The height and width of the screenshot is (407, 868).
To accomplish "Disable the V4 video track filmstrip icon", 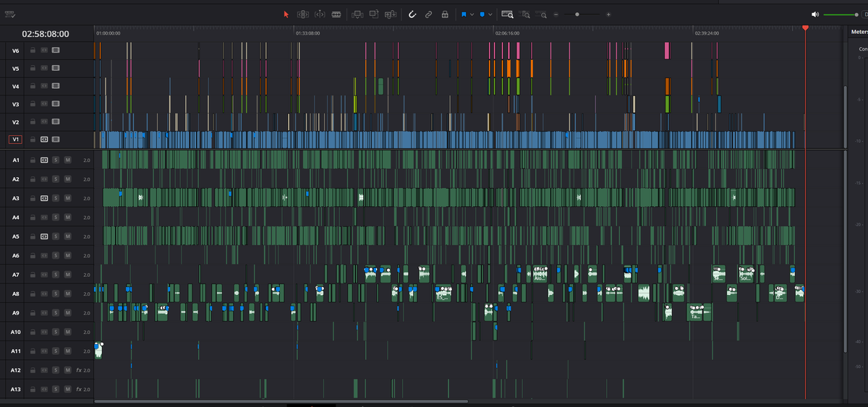I will tap(56, 86).
